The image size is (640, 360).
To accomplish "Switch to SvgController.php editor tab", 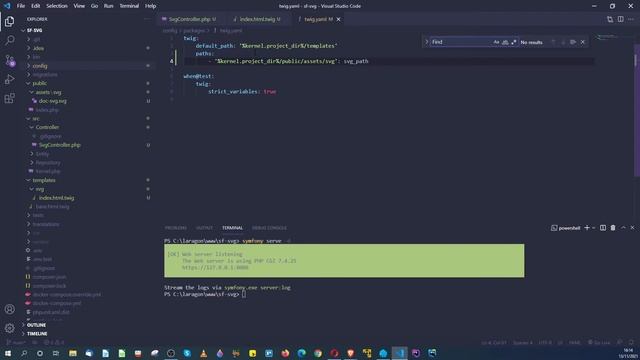I will pos(189,19).
